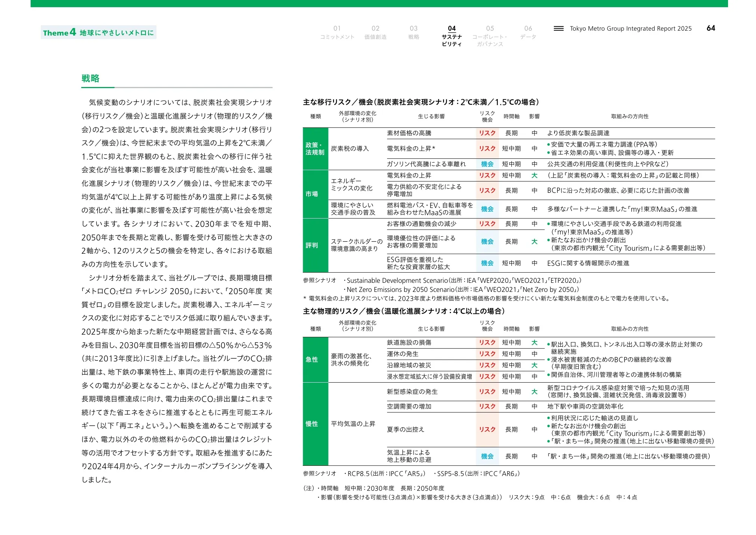
Task: Click 平均気温の上昇 cell
Action: coord(353,424)
